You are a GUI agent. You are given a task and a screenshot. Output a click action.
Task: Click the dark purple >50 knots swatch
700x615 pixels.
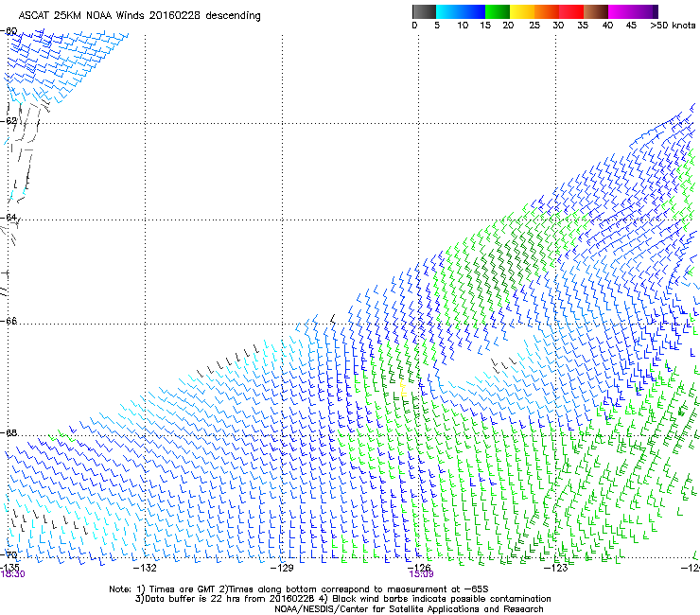[x=656, y=11]
